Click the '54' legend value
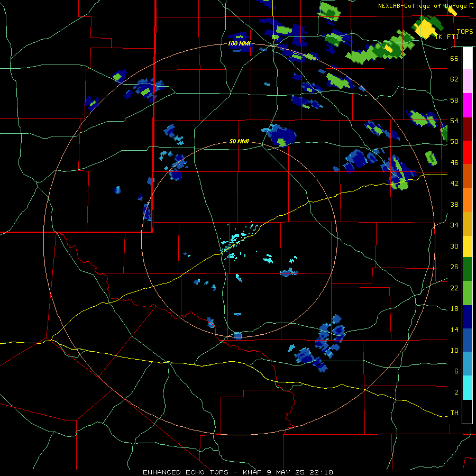The height and width of the screenshot is (476, 476). coord(454,121)
